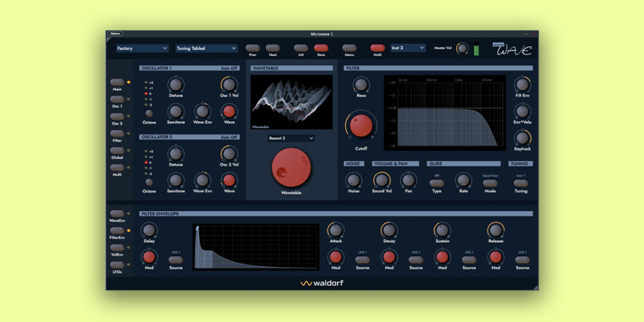Click the Env*Velo knob
The height and width of the screenshot is (322, 644).
click(522, 111)
